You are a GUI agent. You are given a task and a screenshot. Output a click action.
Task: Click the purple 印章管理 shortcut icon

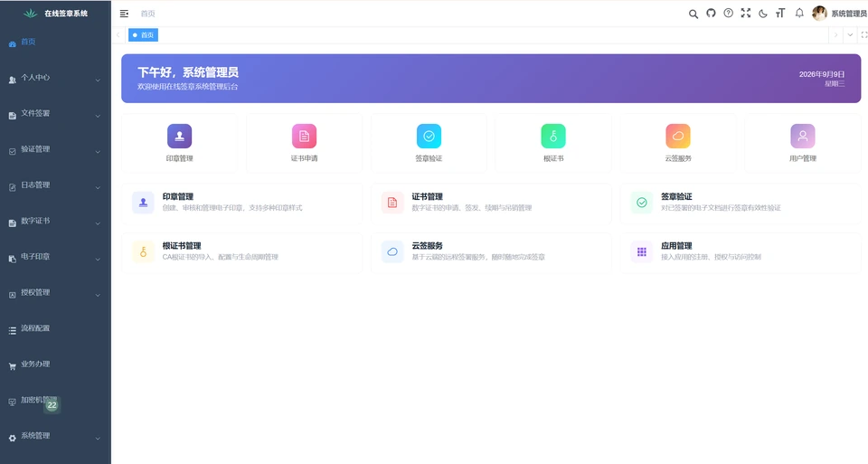(x=179, y=137)
